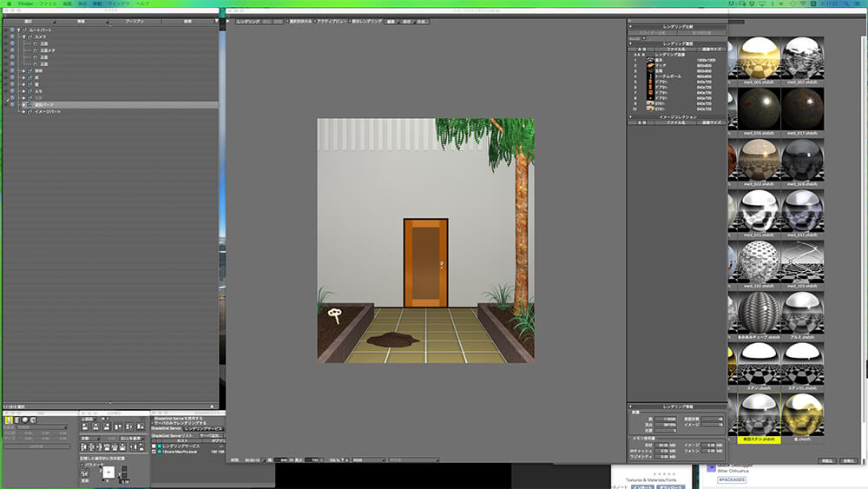Enable the レンダリングサービス host checkbox
The height and width of the screenshot is (489, 868).
tap(155, 446)
